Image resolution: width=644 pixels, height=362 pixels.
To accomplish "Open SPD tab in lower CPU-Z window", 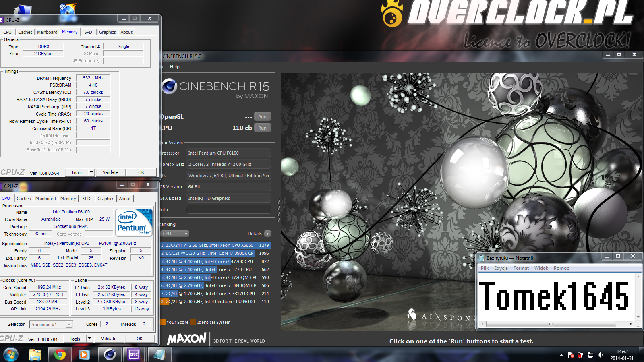I will tap(87, 199).
